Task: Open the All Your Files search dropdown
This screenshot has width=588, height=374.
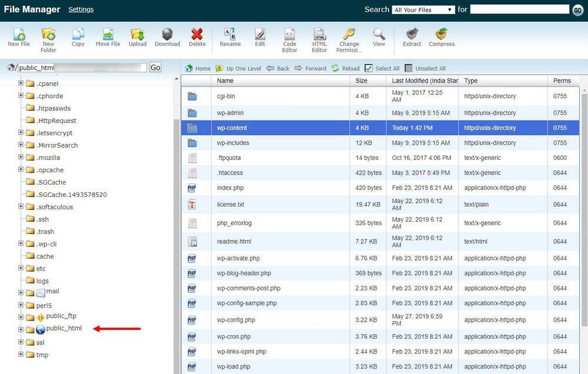Action: [423, 10]
